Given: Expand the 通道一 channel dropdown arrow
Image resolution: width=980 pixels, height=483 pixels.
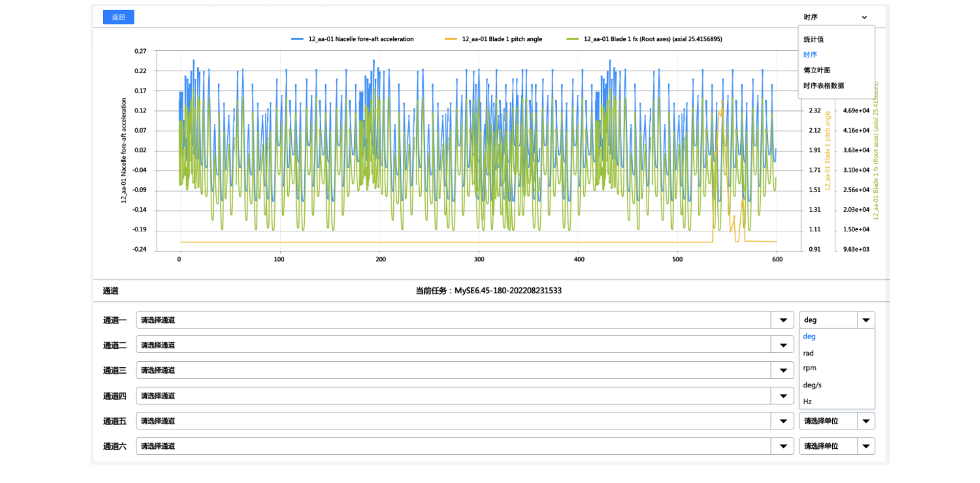Looking at the screenshot, I should tap(783, 320).
